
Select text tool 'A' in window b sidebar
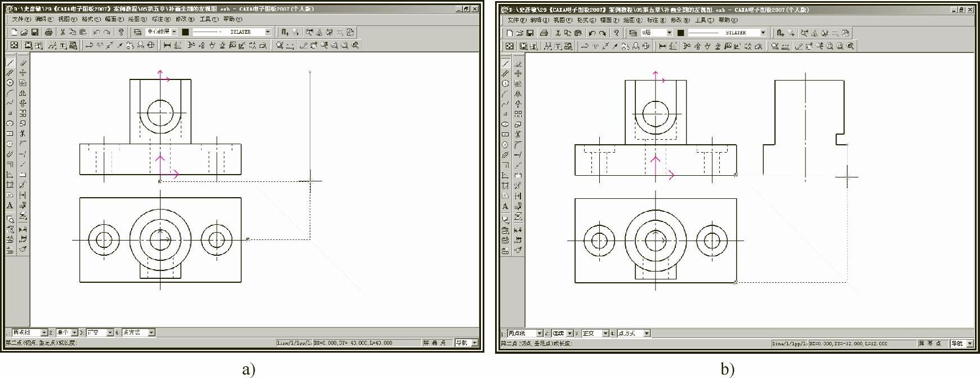coord(505,206)
